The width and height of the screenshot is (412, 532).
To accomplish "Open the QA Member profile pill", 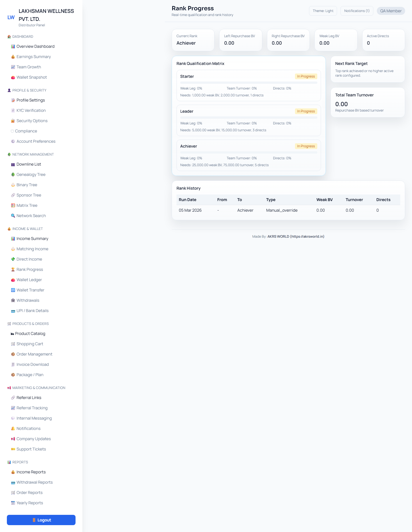I will pyautogui.click(x=391, y=11).
